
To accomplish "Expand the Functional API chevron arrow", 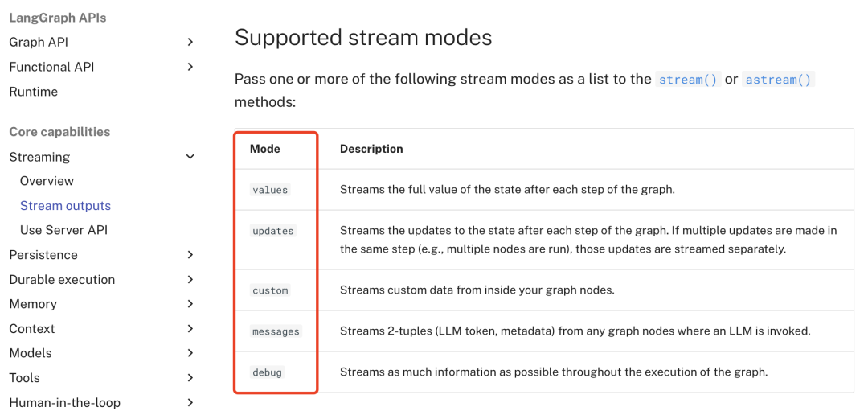I will tap(190, 67).
